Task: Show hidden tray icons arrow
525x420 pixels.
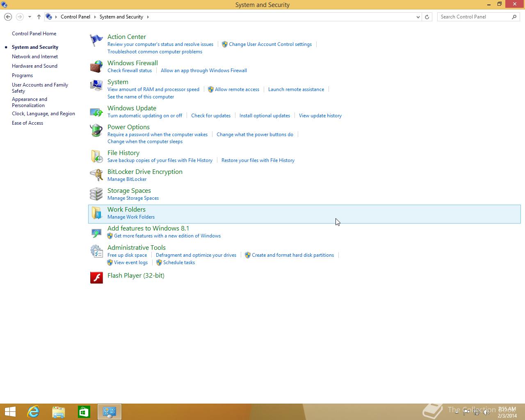Action: (x=457, y=412)
